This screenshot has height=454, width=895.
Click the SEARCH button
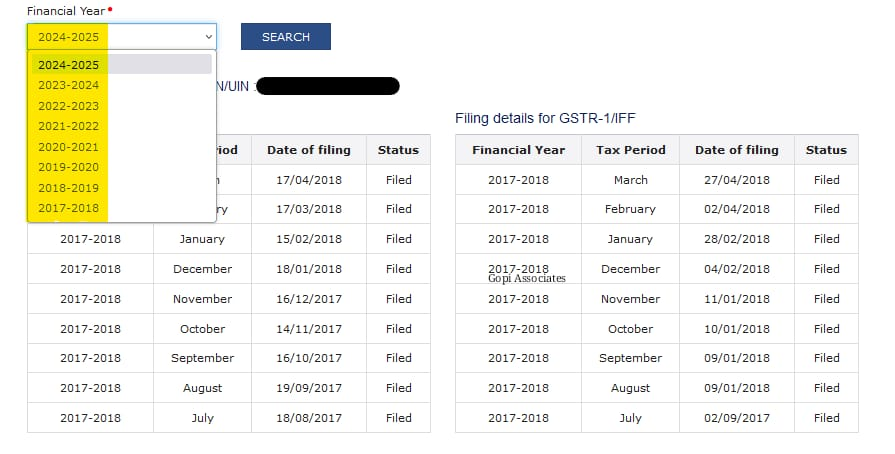[285, 37]
